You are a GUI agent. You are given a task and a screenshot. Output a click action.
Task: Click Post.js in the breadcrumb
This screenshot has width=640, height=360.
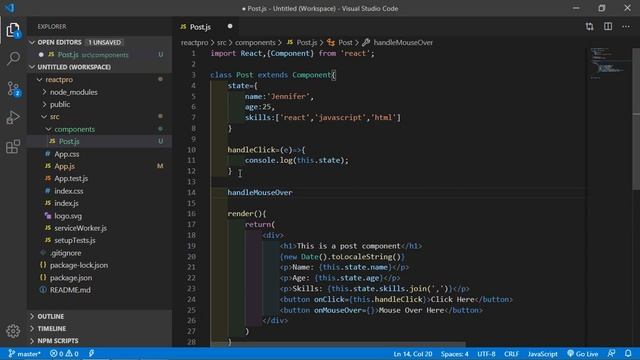pyautogui.click(x=302, y=42)
